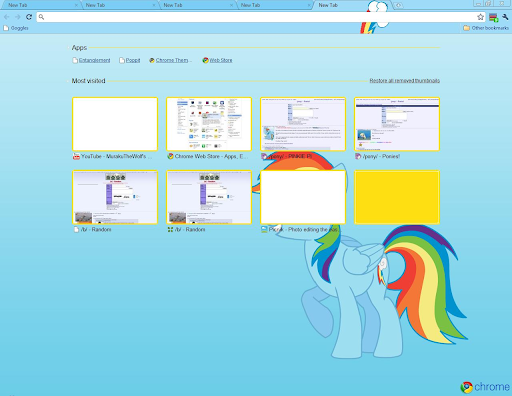512x396 pixels.
Task: Open the Other bookmarks folder
Action: 486,28
